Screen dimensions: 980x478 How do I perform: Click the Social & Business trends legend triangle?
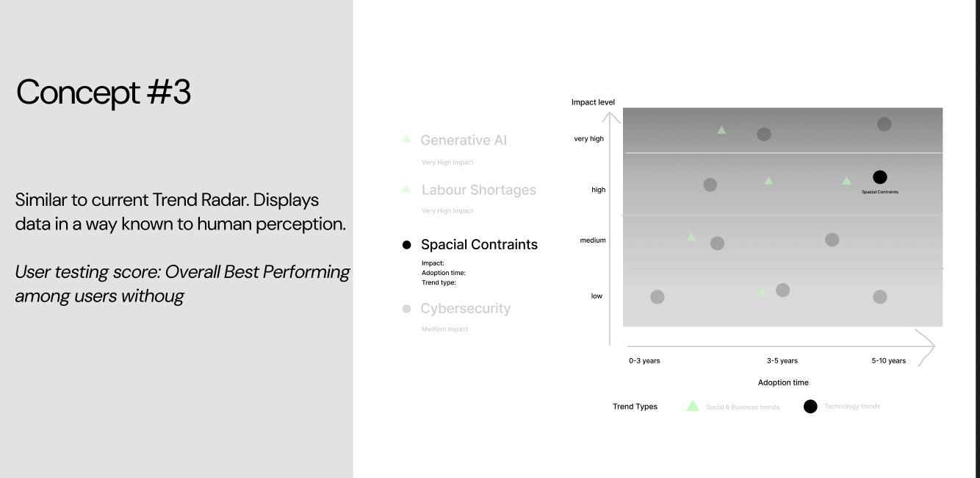point(692,406)
